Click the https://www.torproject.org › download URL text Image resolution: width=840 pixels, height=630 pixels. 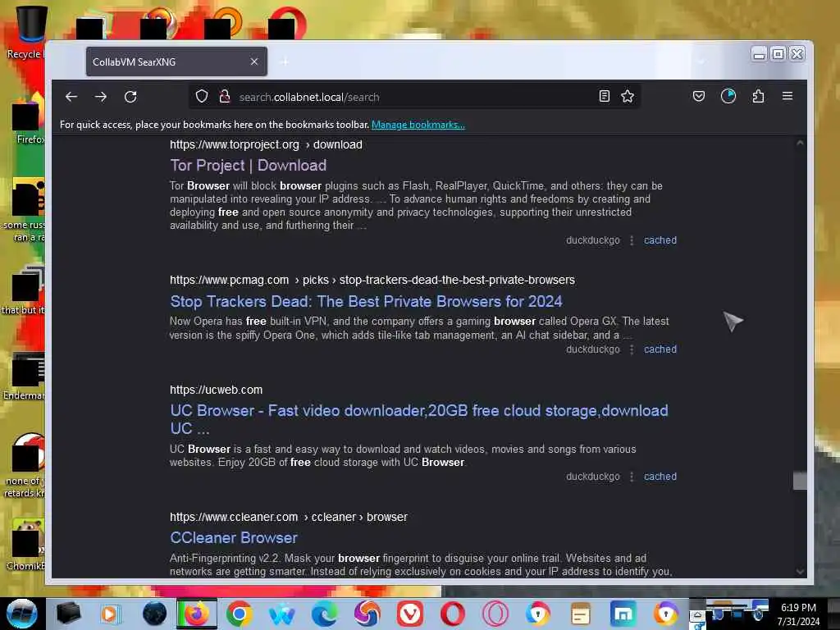267,144
